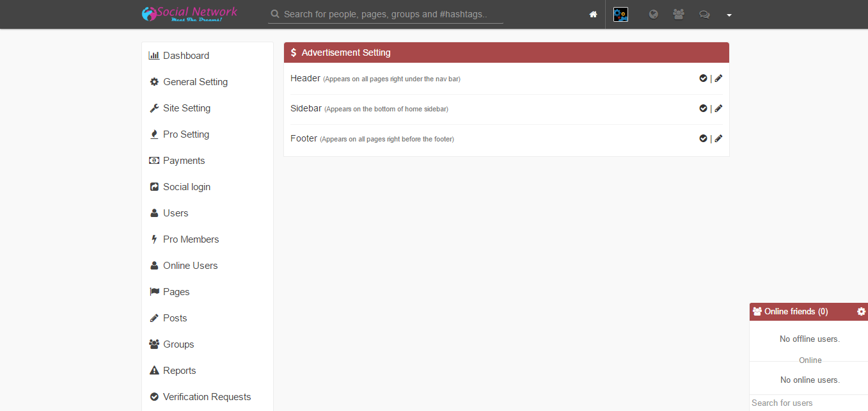868x411 pixels.
Task: Focus the Search for users field
Action: coord(808,403)
